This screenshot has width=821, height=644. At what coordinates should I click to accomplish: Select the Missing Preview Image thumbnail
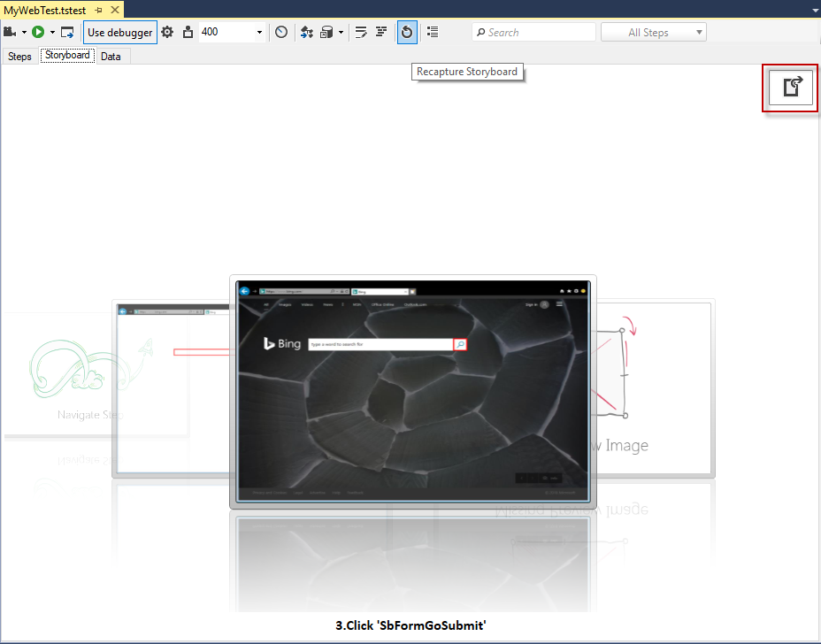656,388
